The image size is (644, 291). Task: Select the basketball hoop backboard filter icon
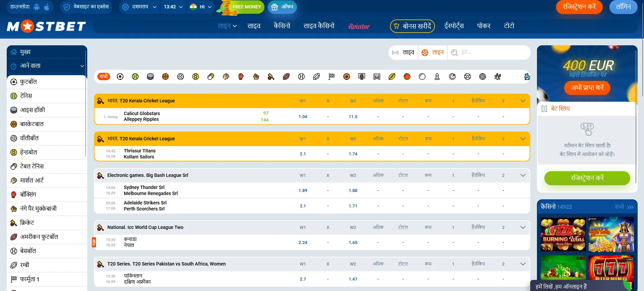pyautogui.click(x=362, y=77)
